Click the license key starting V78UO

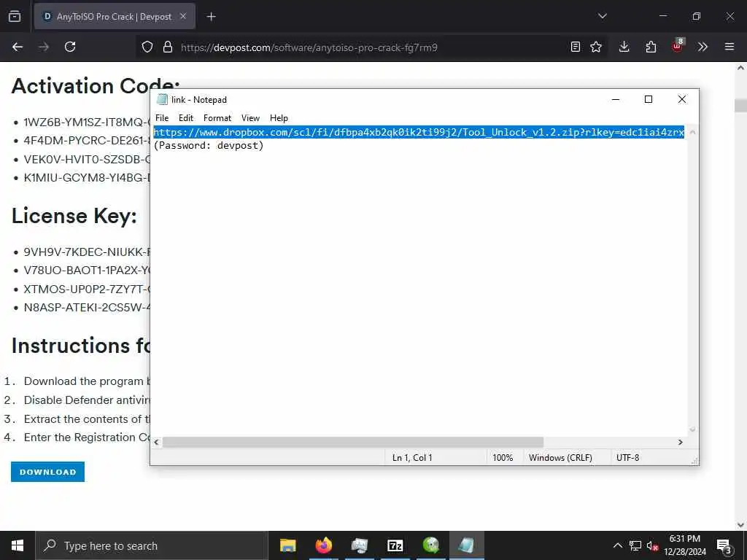tap(87, 271)
